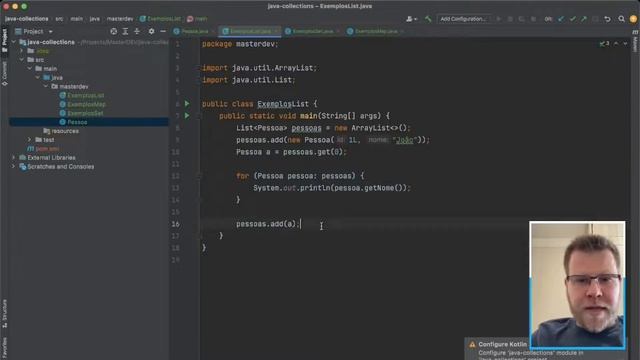
Task: Switch to the ExemplosSet.java tab
Action: click(312, 31)
